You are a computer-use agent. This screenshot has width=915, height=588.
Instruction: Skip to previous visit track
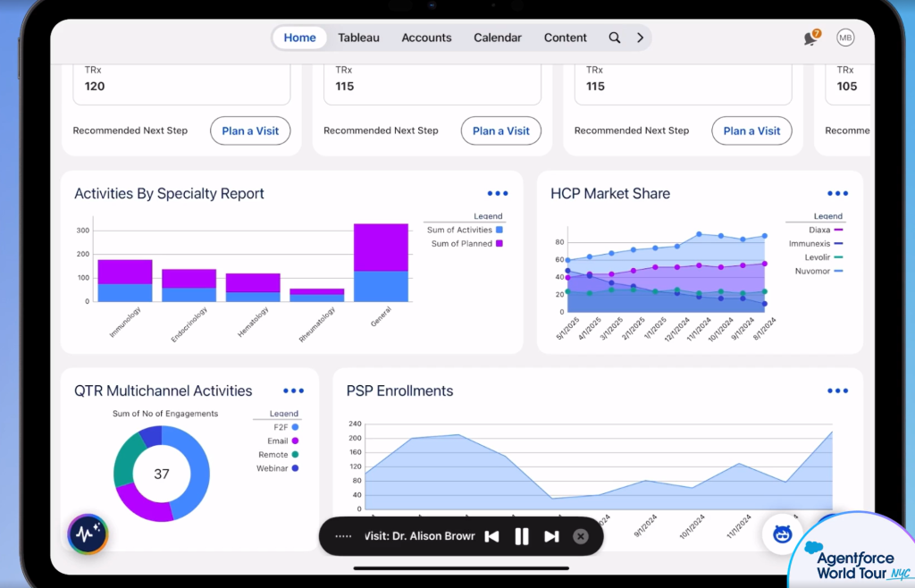(x=492, y=537)
